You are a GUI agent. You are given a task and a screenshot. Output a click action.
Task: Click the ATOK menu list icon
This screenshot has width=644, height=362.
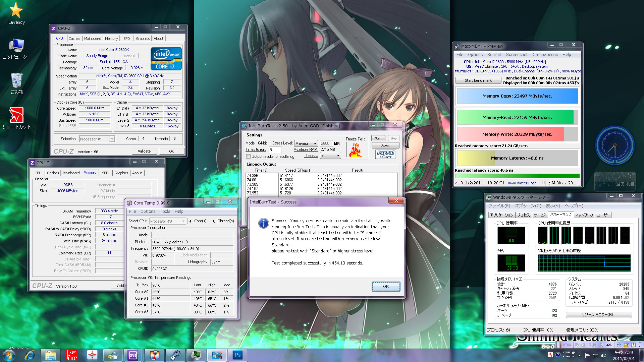click(x=619, y=345)
